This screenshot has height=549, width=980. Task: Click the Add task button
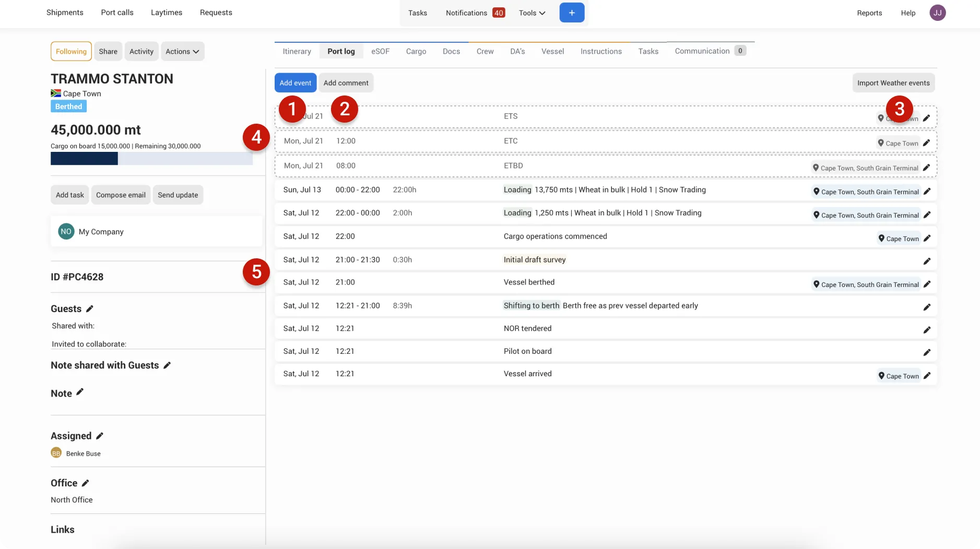70,195
